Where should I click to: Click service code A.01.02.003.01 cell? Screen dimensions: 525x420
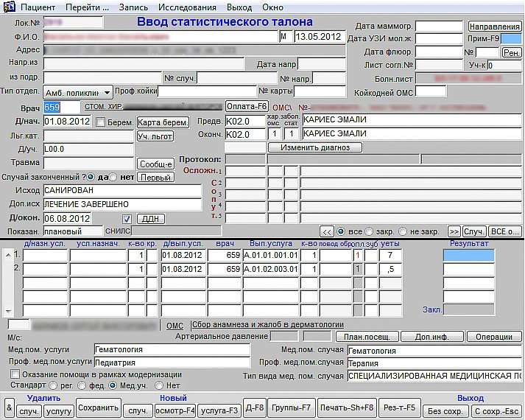coord(270,269)
